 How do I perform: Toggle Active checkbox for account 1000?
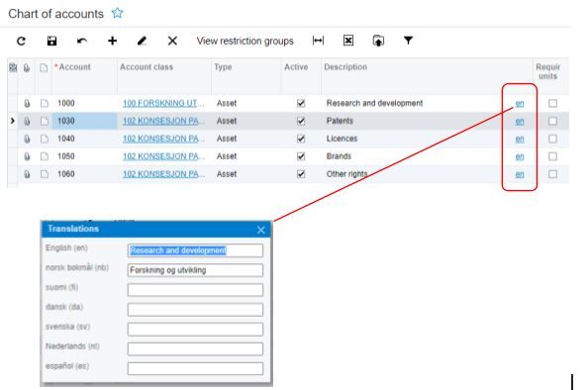[x=301, y=103]
